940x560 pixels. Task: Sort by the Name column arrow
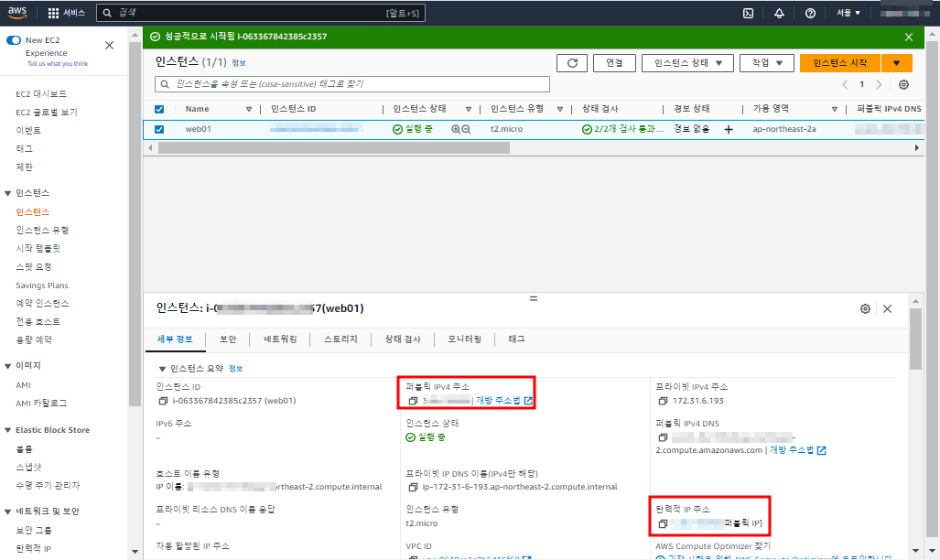[248, 109]
